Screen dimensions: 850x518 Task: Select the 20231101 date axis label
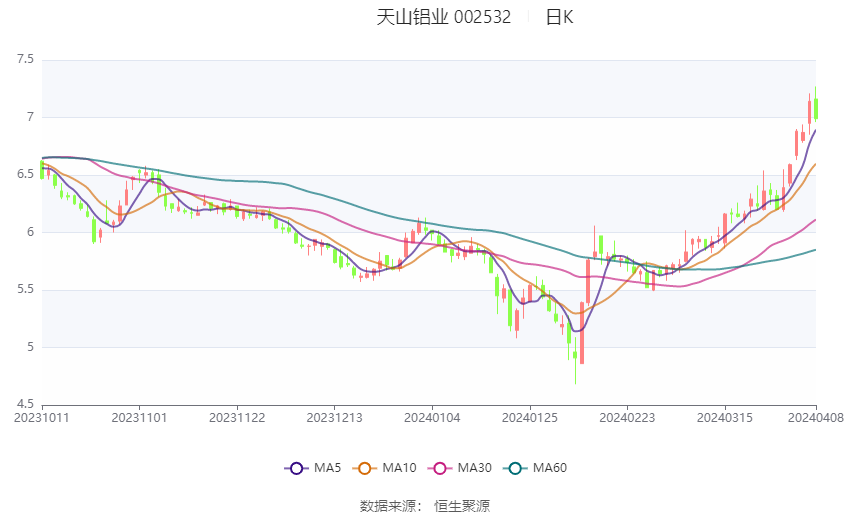tap(139, 418)
